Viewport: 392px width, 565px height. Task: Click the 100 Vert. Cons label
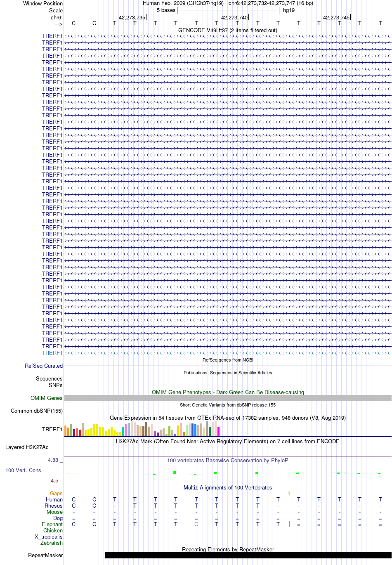(23, 470)
